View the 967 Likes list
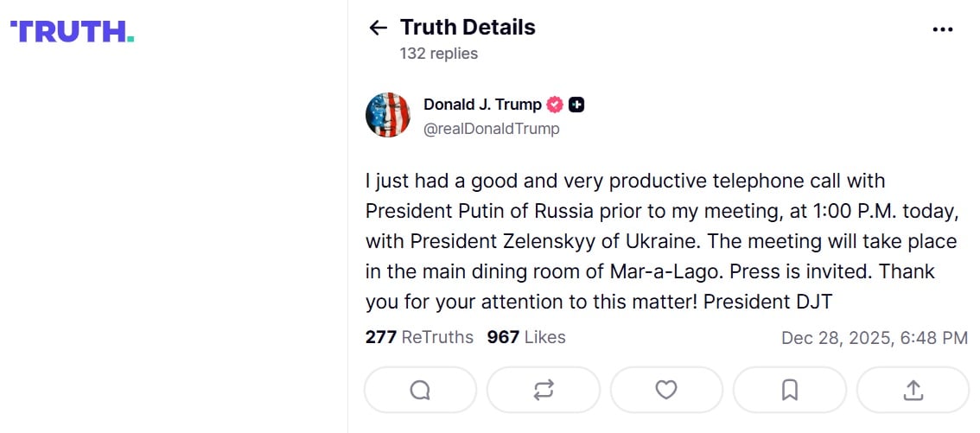This screenshot has width=980, height=433. pos(526,337)
